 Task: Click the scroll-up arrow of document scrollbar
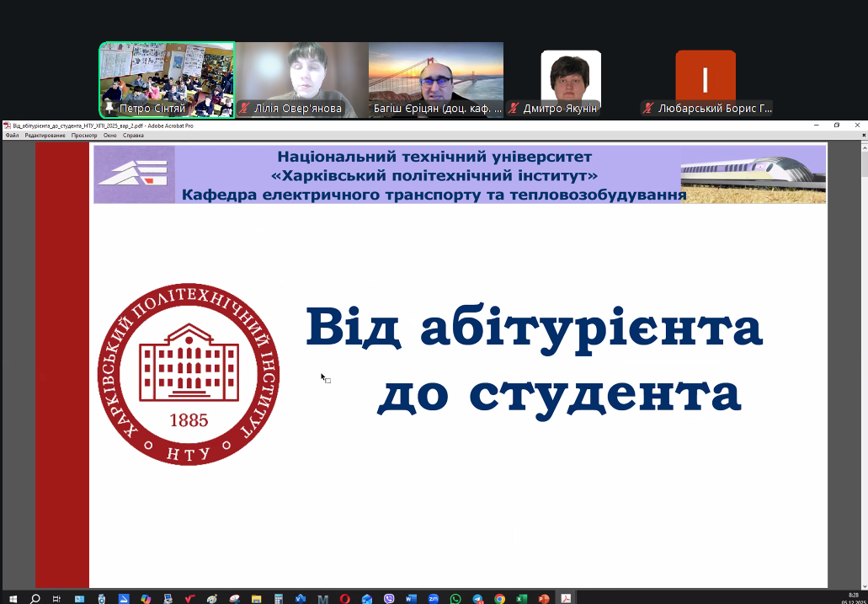pyautogui.click(x=862, y=147)
